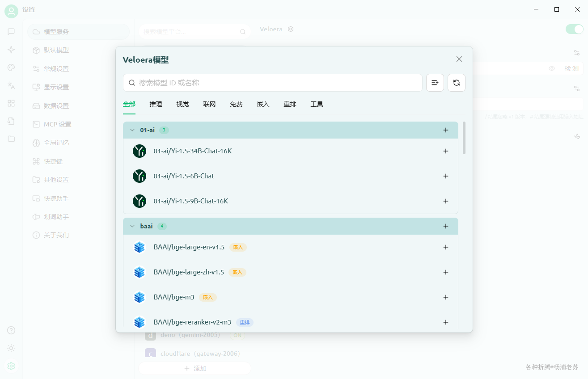Image resolution: width=588 pixels, height=379 pixels.
Task: Open settings gear in sidebar
Action: 11,366
